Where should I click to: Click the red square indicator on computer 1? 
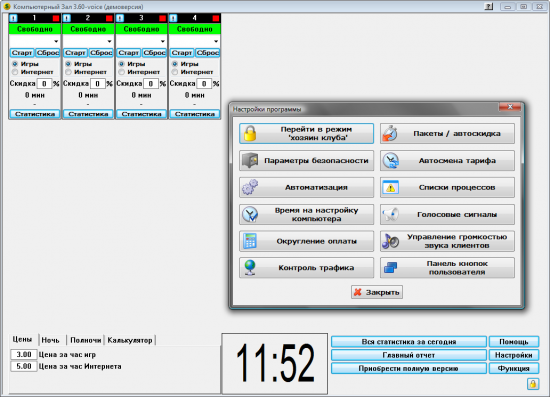[56, 18]
